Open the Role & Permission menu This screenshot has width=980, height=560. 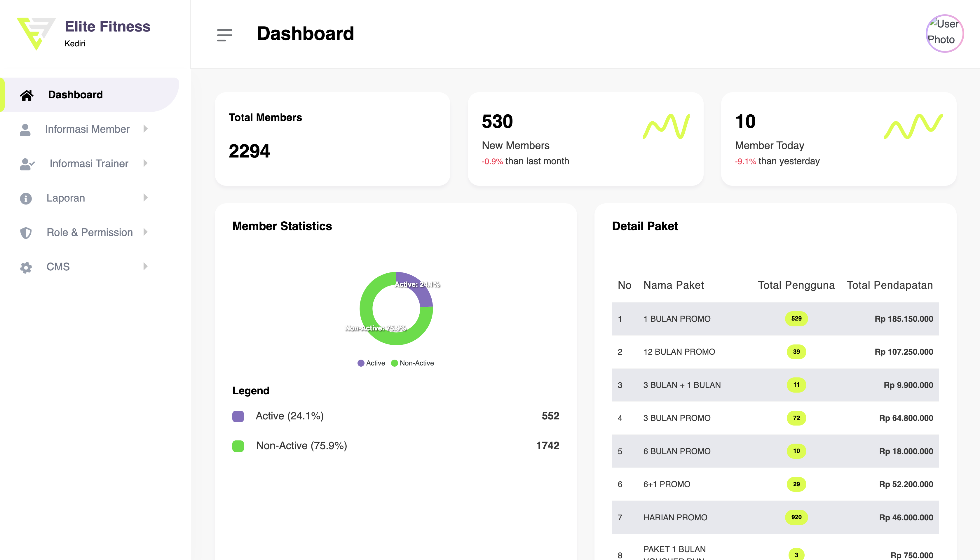(89, 232)
